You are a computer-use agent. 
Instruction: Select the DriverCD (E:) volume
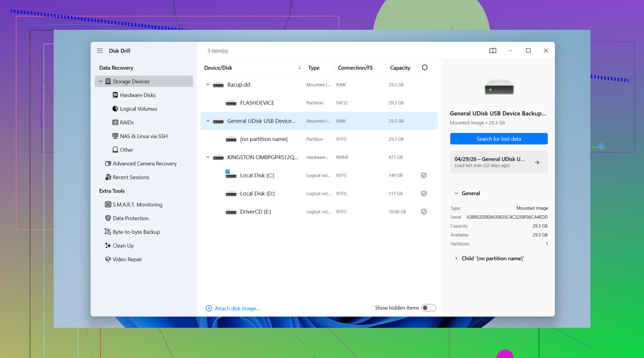coord(319,212)
